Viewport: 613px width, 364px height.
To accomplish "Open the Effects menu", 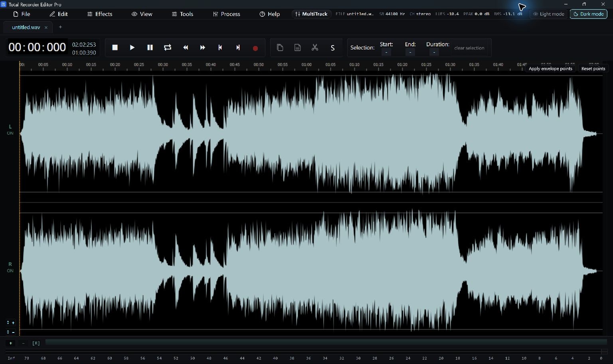I will click(100, 14).
